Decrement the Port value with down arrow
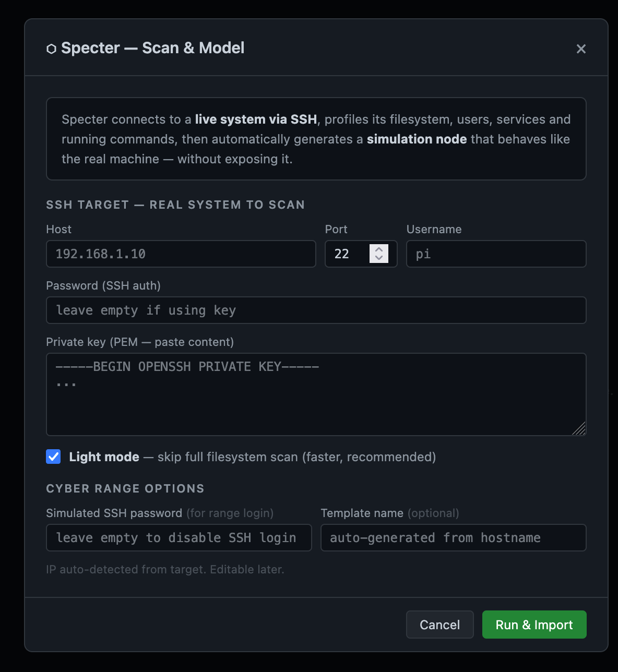Screen dimensions: 618x672 point(379,258)
